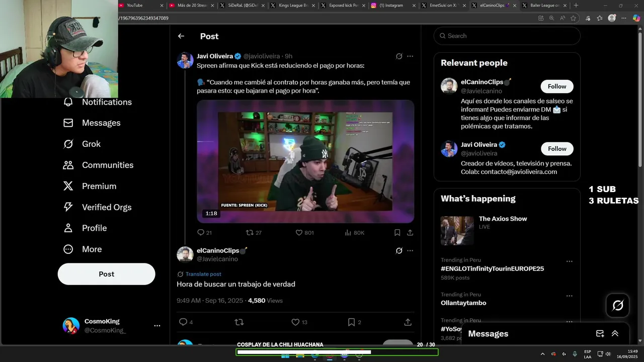Click Grok icon on elCaninoClips post

(x=399, y=250)
